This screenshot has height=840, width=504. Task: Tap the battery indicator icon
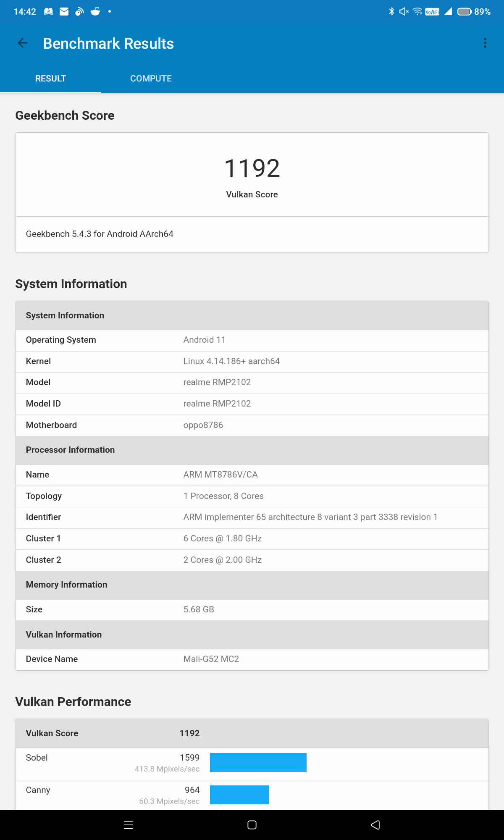coord(464,12)
